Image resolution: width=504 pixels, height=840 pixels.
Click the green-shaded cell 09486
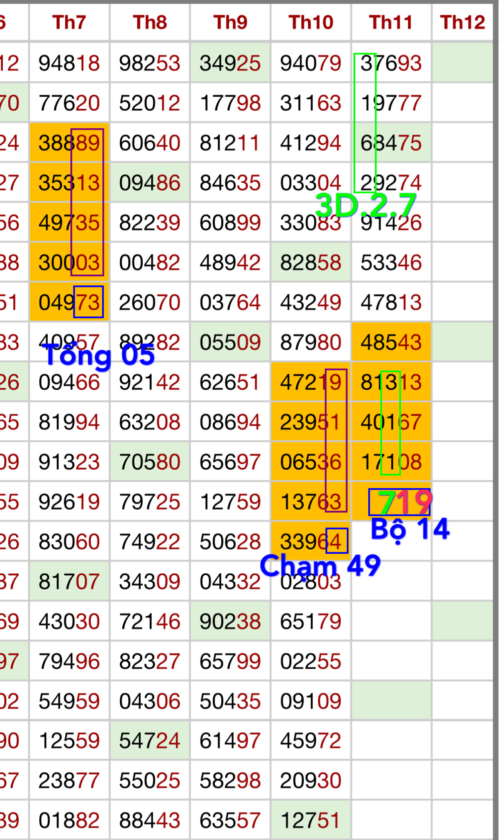click(150, 183)
